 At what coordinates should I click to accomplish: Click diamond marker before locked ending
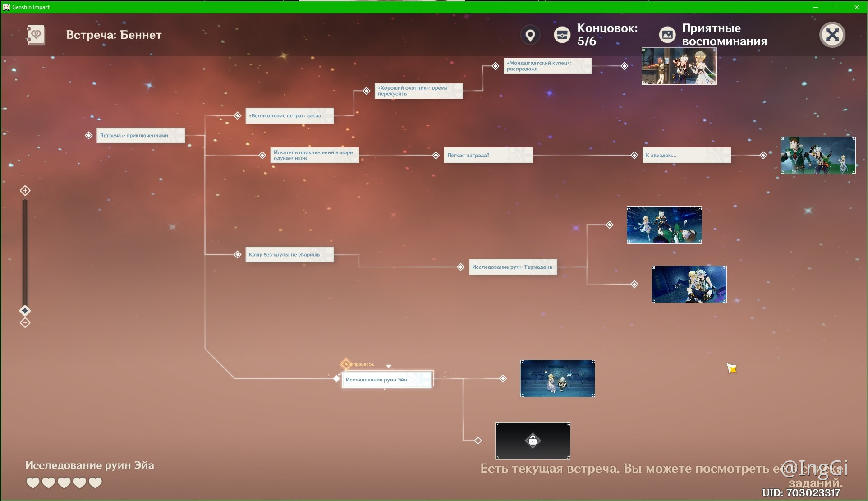click(x=478, y=441)
